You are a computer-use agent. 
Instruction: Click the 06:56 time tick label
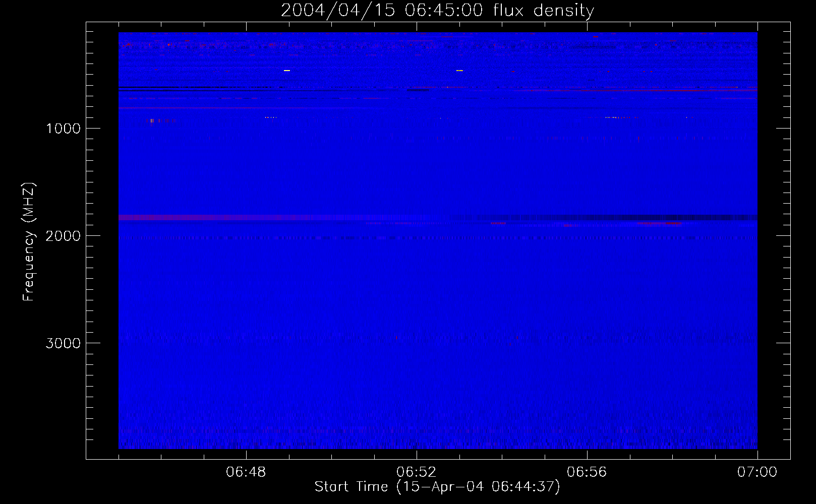click(x=587, y=472)
